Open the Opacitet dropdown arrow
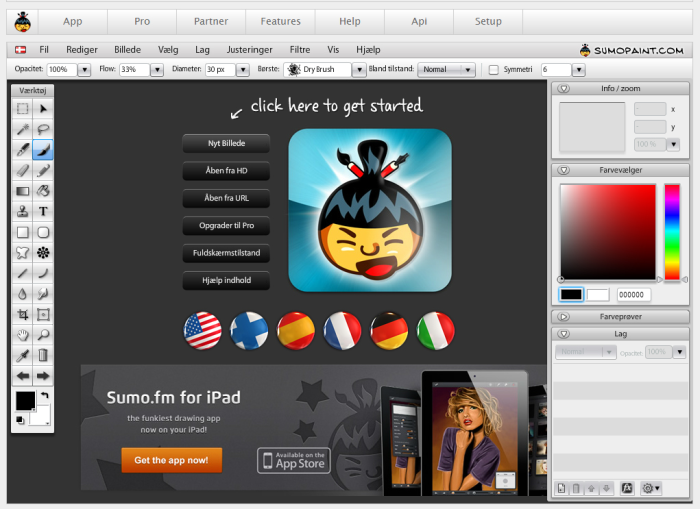 (x=84, y=70)
